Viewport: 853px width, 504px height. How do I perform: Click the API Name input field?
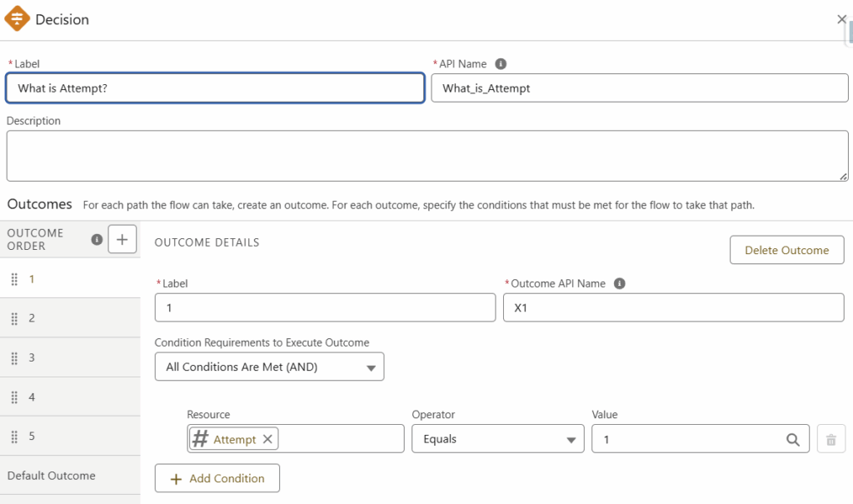[639, 88]
